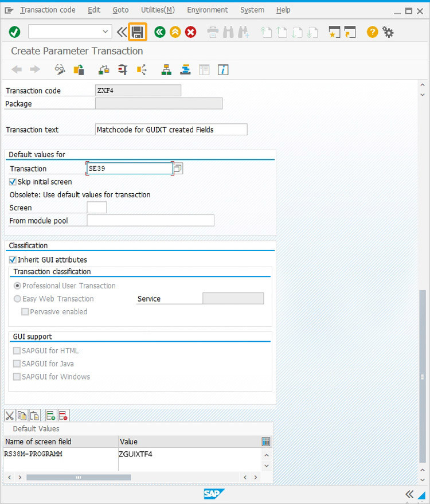430x504 pixels.
Task: Open the Edit menu
Action: tap(94, 10)
